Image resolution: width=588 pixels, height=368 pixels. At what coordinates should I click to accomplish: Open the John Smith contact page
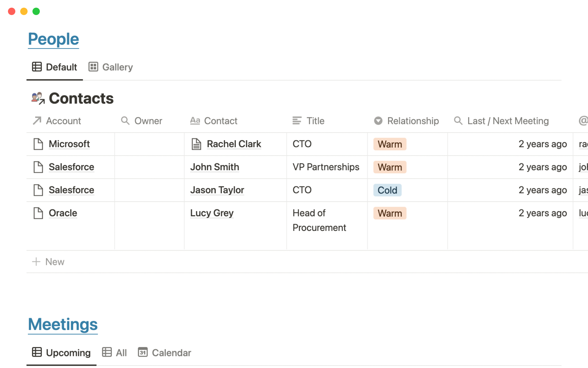214,167
